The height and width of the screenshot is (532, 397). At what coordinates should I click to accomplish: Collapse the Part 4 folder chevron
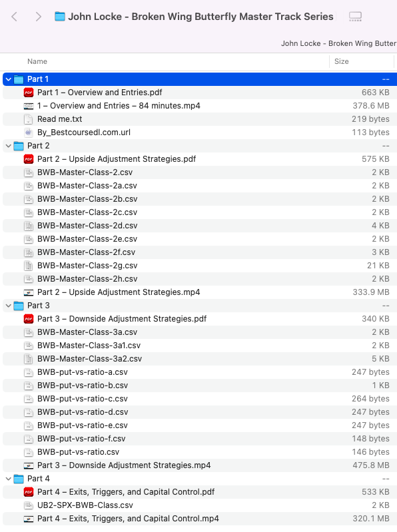[9, 479]
